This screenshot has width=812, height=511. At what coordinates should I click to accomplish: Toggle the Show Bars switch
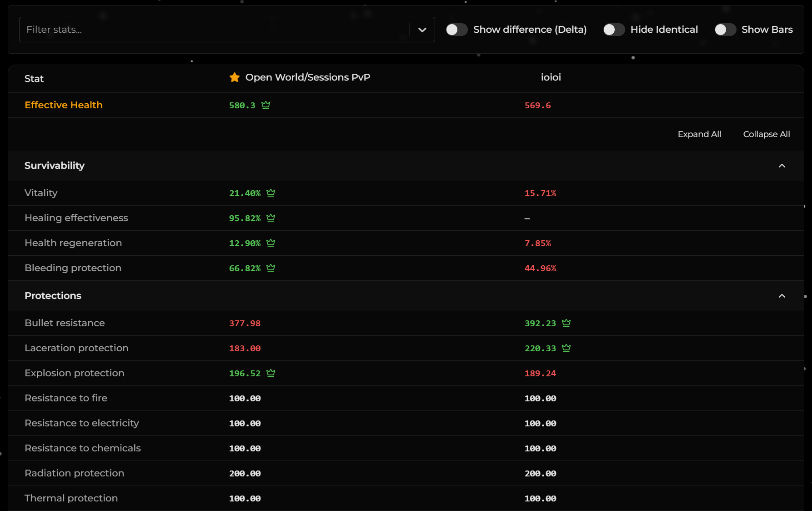725,30
